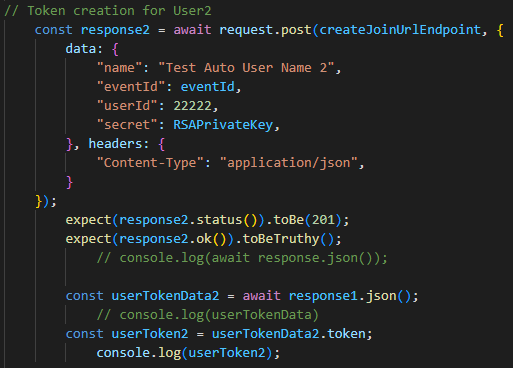This screenshot has height=368, width=513.
Task: Click the "secret" key string
Action: (x=127, y=125)
